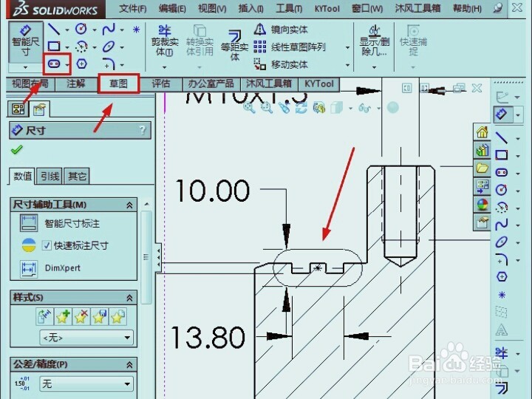Switch to the 注解 ribbon tab
This screenshot has width=532, height=399.
click(76, 83)
